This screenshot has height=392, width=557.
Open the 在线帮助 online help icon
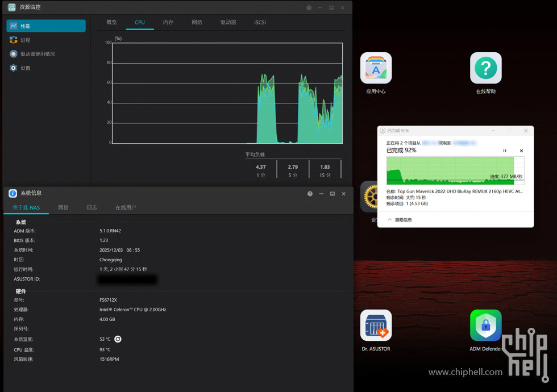[x=485, y=68]
